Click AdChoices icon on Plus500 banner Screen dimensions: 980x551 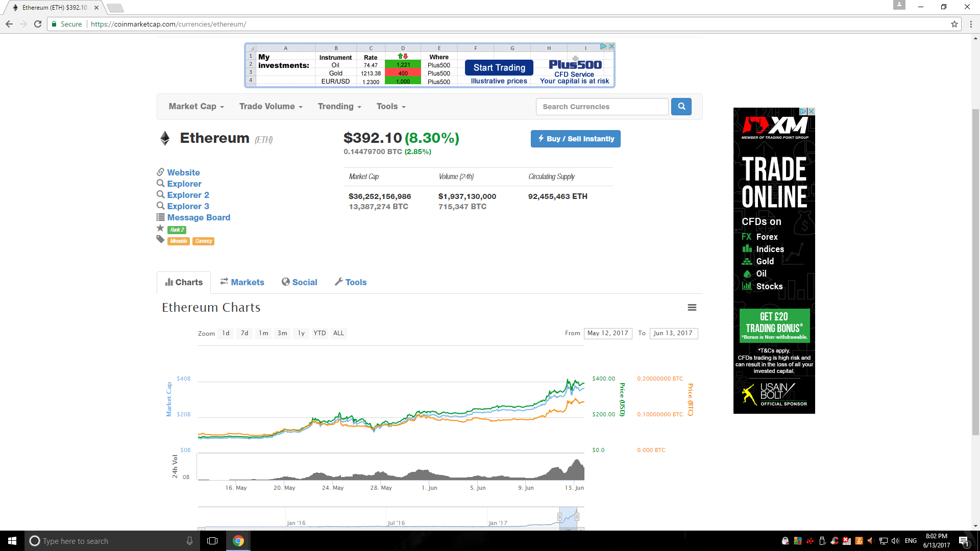[x=603, y=46]
